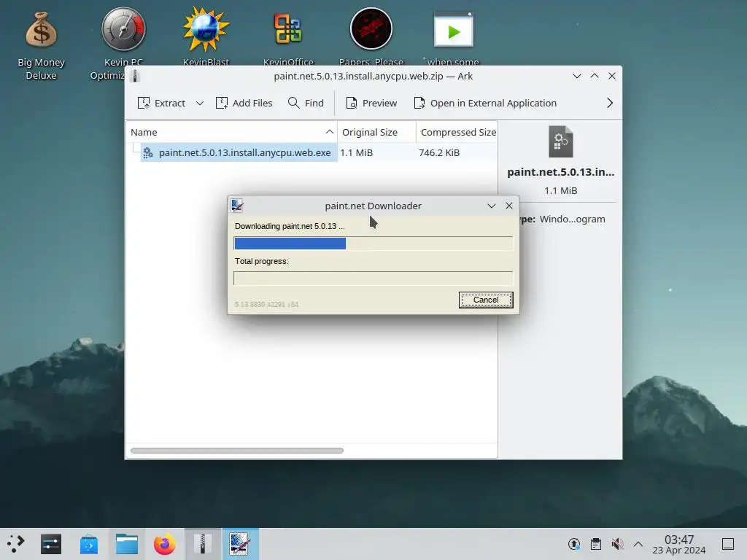The image size is (747, 560).
Task: Open Discover software store in taskbar
Action: pos(88,544)
